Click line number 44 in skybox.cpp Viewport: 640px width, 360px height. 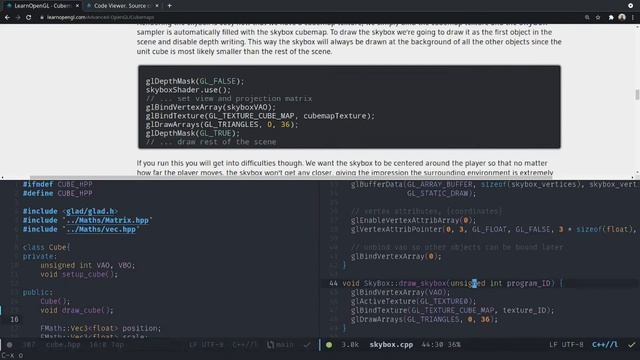coord(333,283)
